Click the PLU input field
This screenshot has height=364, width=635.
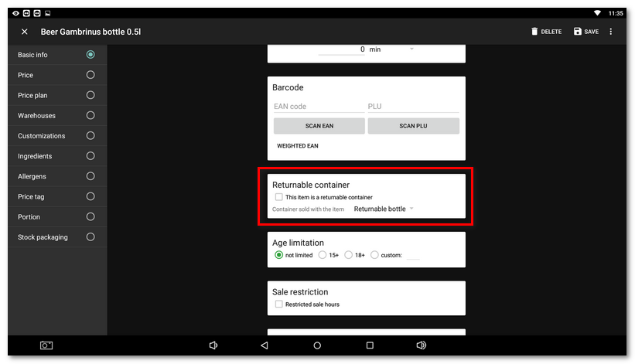[413, 107]
